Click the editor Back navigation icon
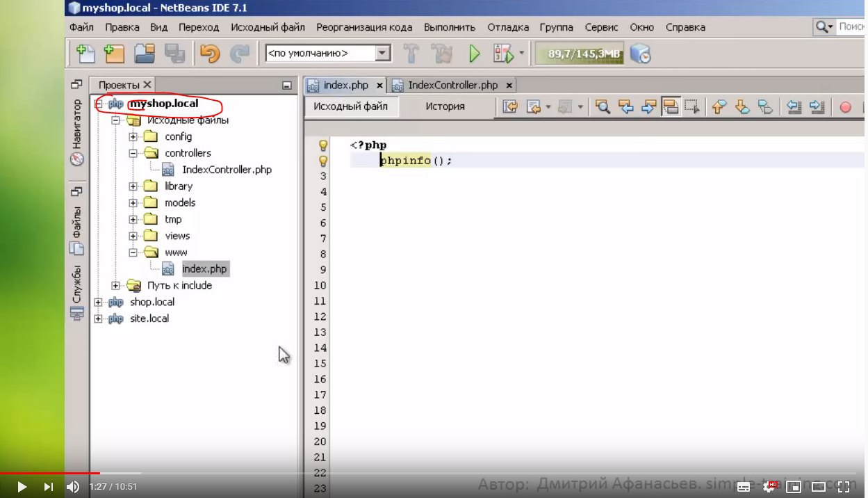This screenshot has width=868, height=498. coord(534,106)
